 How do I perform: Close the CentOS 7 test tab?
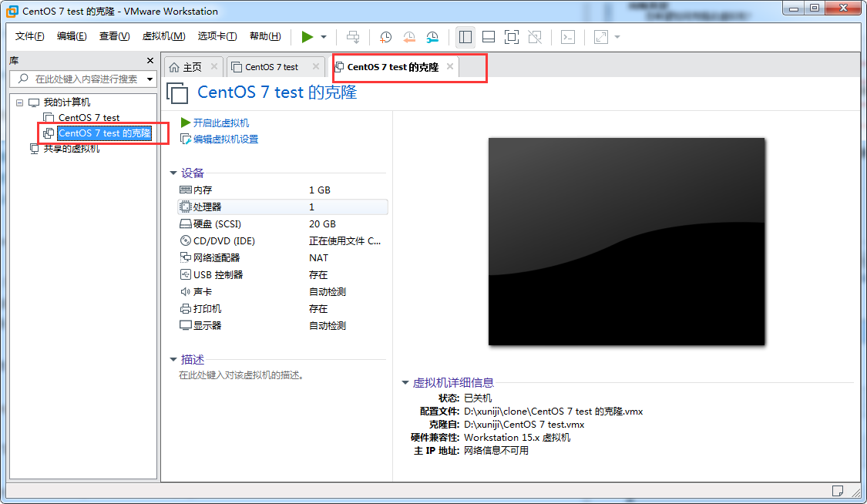(316, 67)
